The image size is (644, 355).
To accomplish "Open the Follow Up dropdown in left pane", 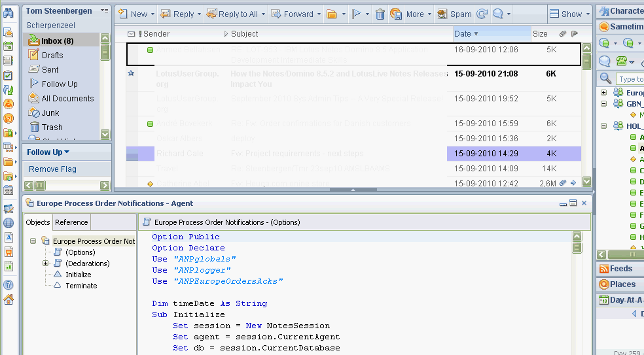I will 48,152.
